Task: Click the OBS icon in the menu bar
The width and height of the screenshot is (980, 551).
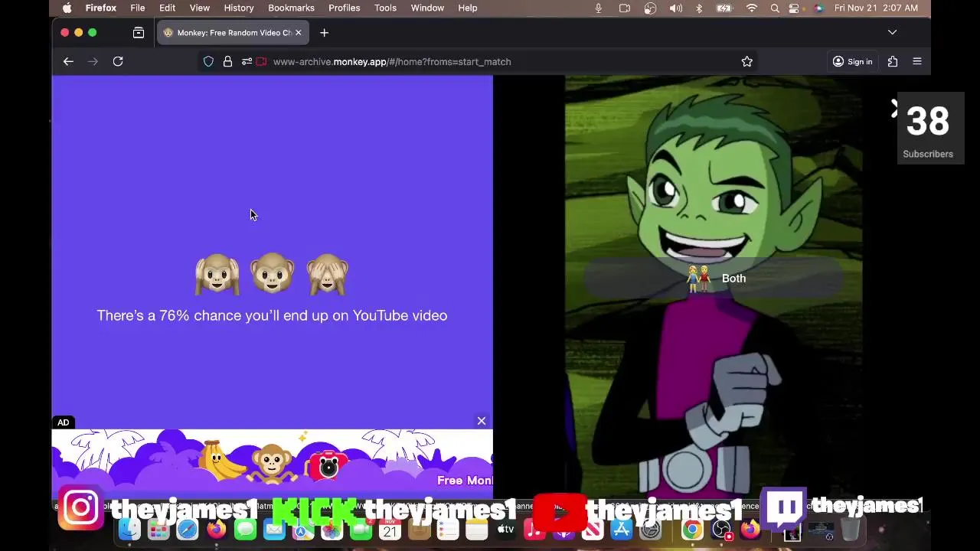Action: click(x=650, y=8)
